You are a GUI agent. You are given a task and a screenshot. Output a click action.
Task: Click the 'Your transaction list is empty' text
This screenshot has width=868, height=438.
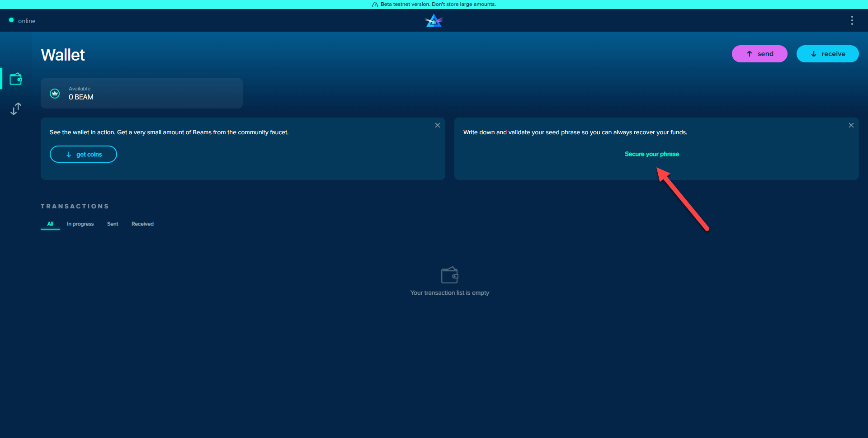449,293
